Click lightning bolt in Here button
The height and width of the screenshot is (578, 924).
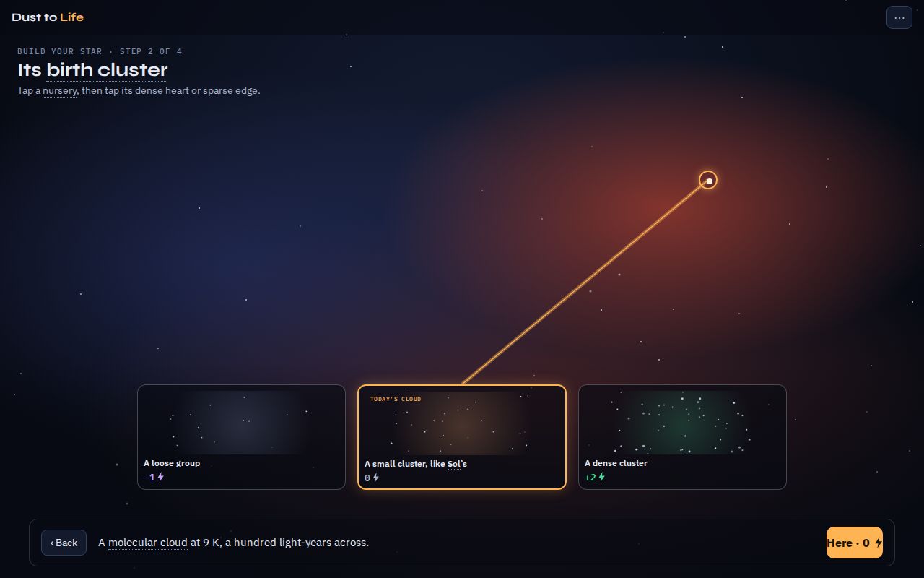(878, 543)
